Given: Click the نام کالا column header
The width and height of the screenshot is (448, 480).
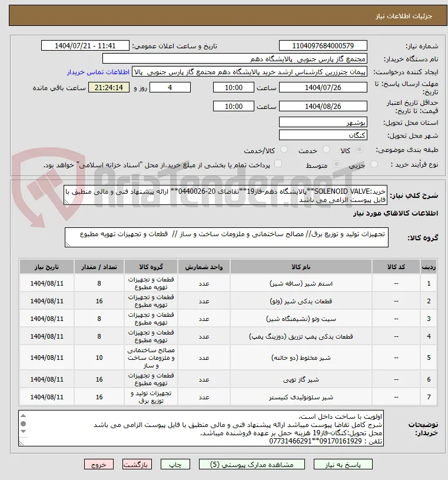Looking at the screenshot, I should point(301,267).
